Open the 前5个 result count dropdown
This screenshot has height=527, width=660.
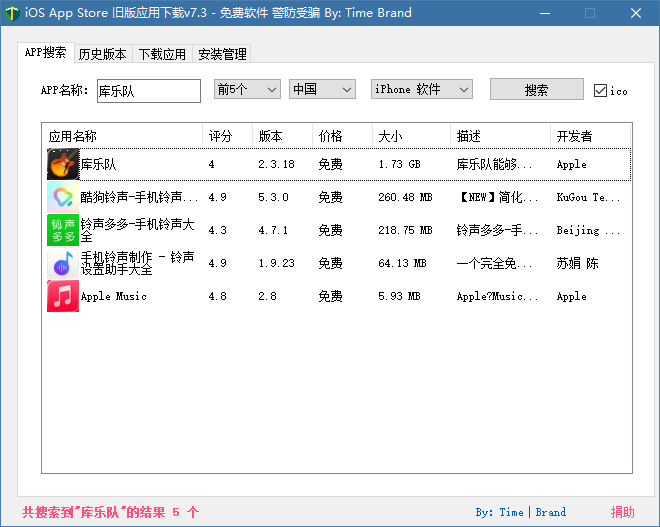(247, 89)
